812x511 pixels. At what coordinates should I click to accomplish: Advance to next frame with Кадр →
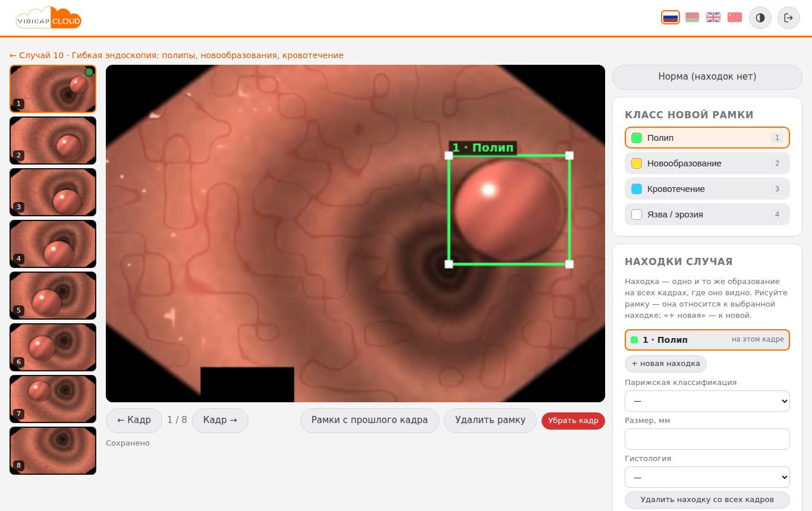click(x=220, y=420)
